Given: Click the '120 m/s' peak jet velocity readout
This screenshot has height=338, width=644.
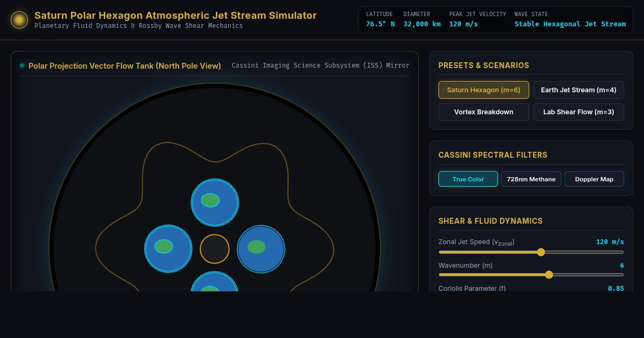Looking at the screenshot, I should pos(464,24).
